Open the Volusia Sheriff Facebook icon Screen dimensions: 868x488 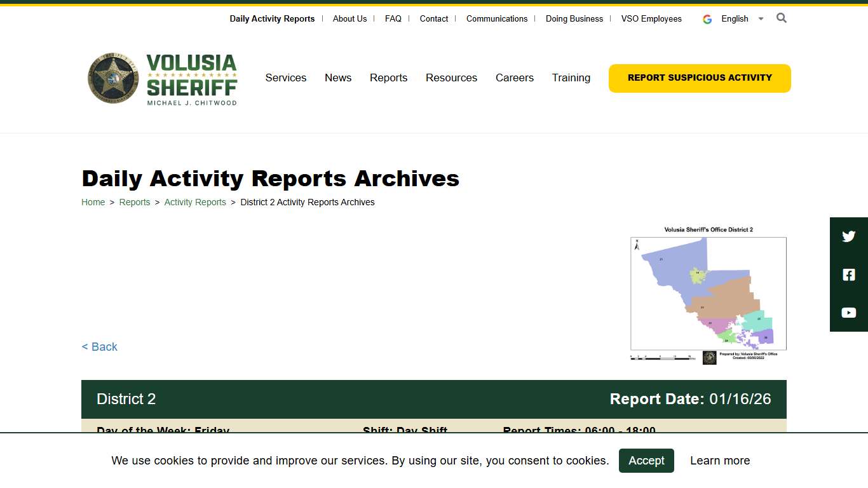coord(848,274)
